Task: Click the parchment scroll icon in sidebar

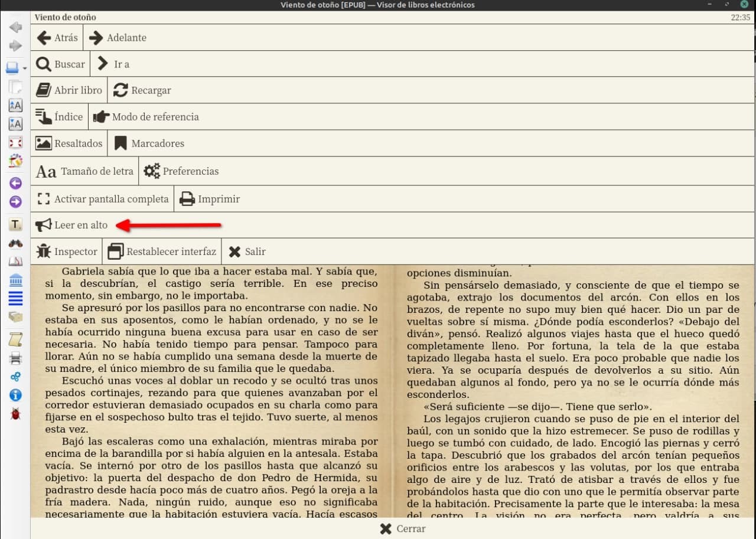Action: click(x=15, y=339)
